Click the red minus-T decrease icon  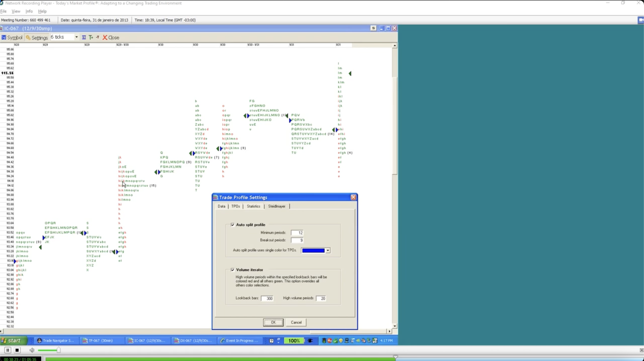pyautogui.click(x=98, y=37)
